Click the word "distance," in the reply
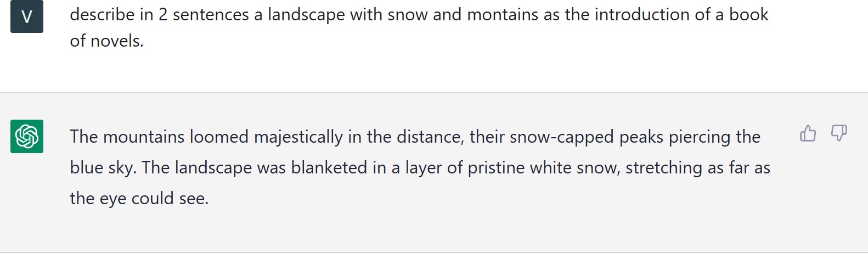868x253 pixels. coord(430,137)
